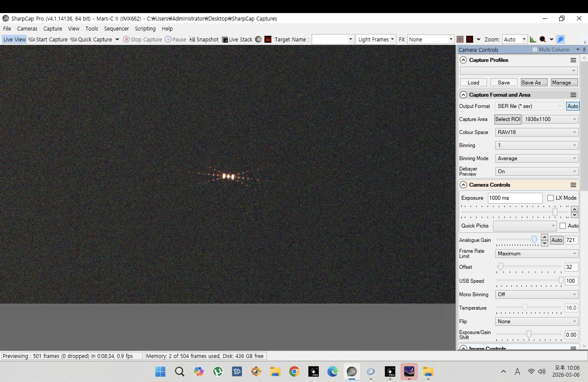Open the Sequencer menu
Image resolution: width=588 pixels, height=382 pixels.
(x=116, y=29)
